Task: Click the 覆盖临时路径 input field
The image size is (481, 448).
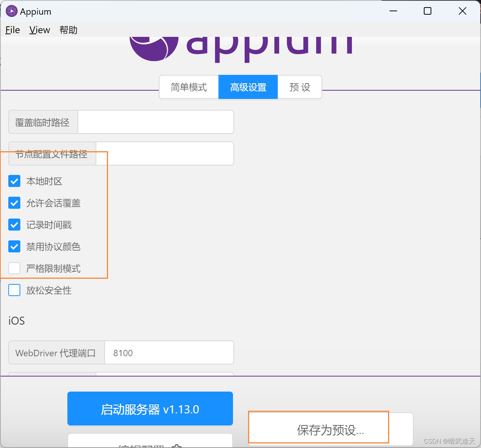Action: pos(156,122)
